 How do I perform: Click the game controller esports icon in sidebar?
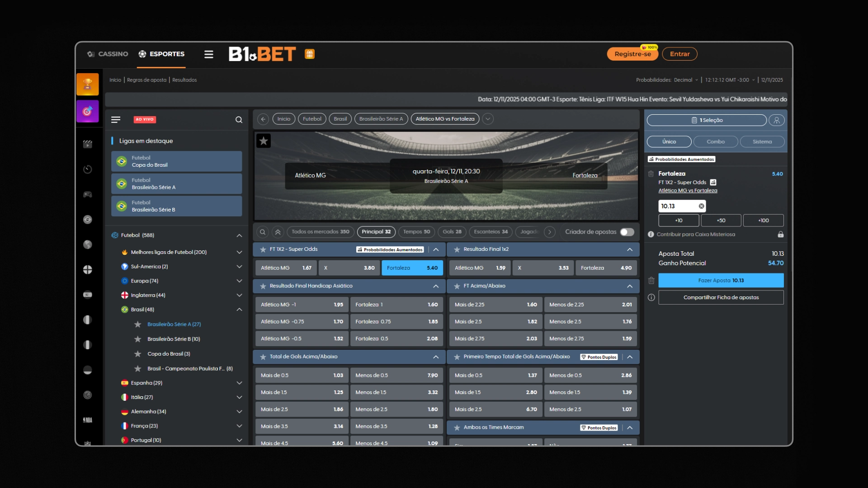tap(88, 194)
